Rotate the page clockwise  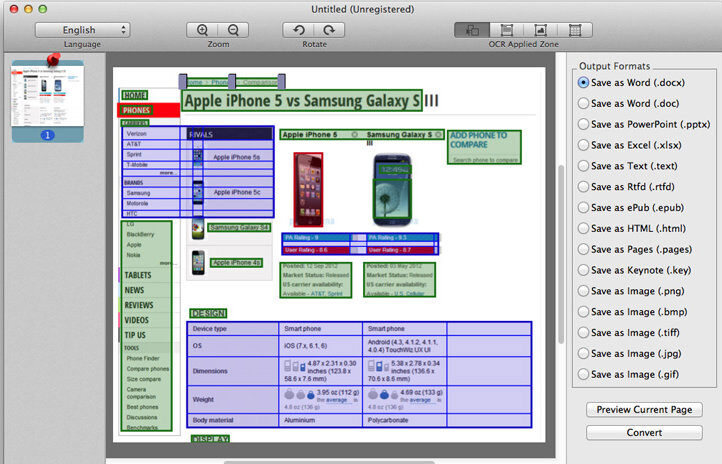point(328,31)
